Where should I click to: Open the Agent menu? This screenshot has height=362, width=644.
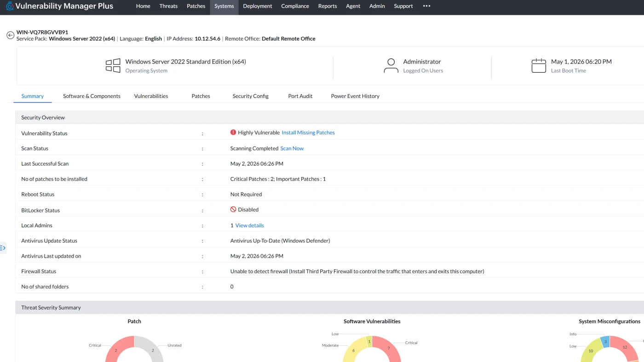point(353,6)
